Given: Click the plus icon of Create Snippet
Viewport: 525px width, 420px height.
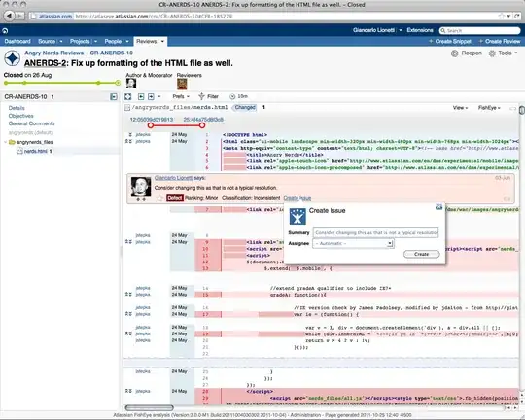Looking at the screenshot, I should (431, 41).
